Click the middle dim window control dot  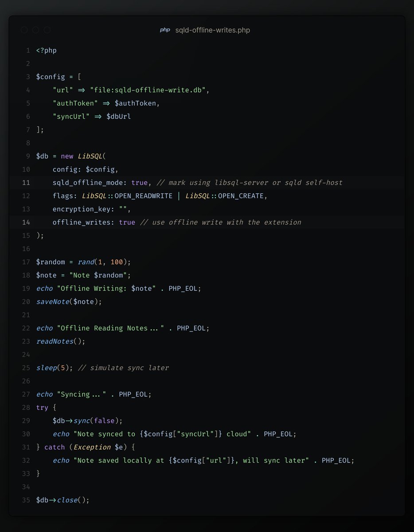pyautogui.click(x=35, y=30)
